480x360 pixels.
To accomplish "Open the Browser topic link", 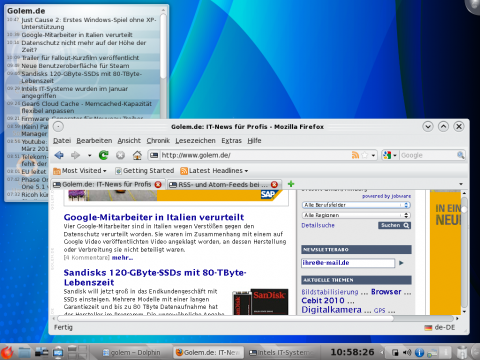I will (386, 292).
